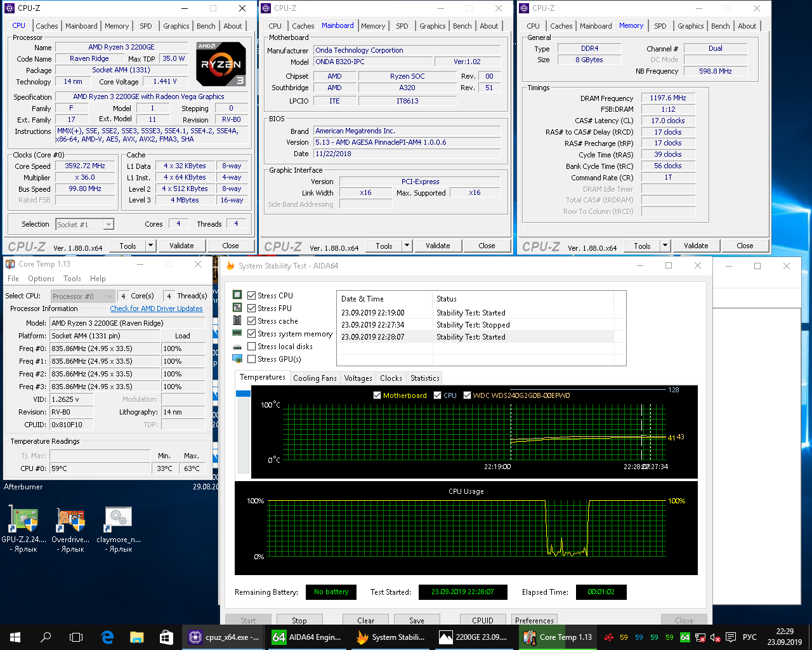
Task: Switch to AIDA64 Engineer in the taskbar
Action: click(x=308, y=637)
